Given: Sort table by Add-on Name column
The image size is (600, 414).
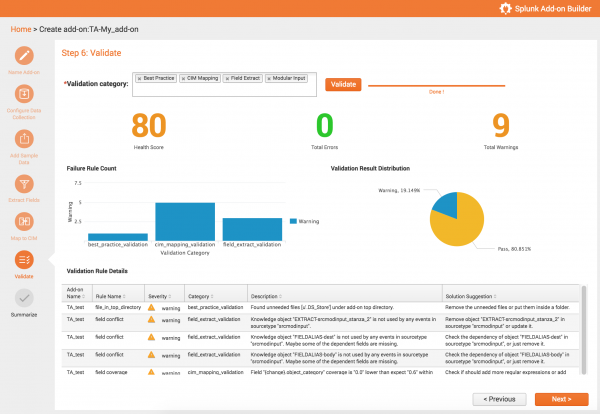Looking at the screenshot, I should 77,293.
